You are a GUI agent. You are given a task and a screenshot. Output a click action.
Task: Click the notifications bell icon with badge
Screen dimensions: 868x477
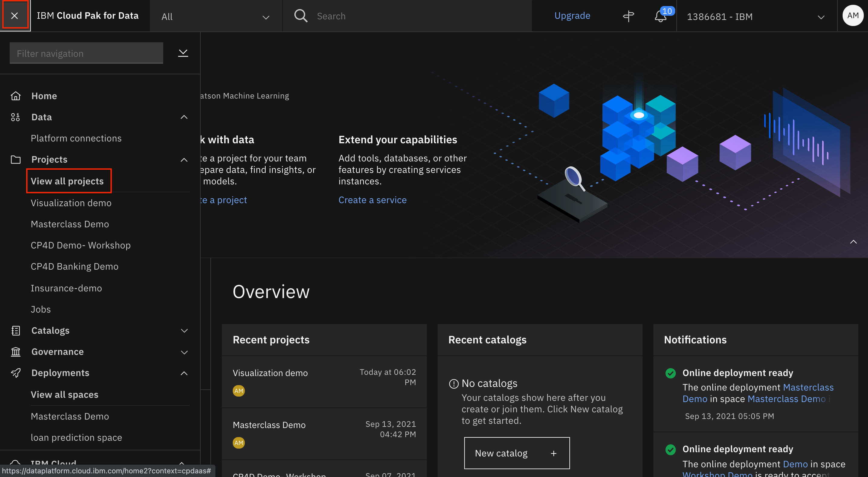click(661, 16)
